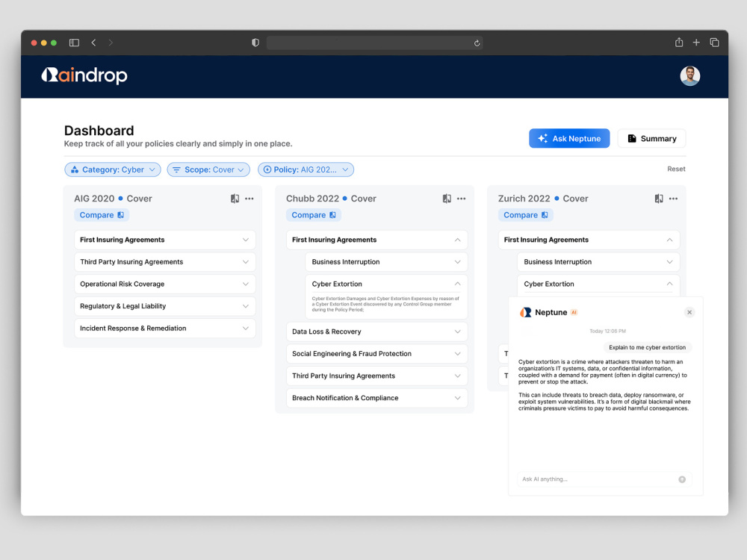This screenshot has width=747, height=560.
Task: Click the Zurich 2022 card compare icon
Action: click(x=659, y=199)
